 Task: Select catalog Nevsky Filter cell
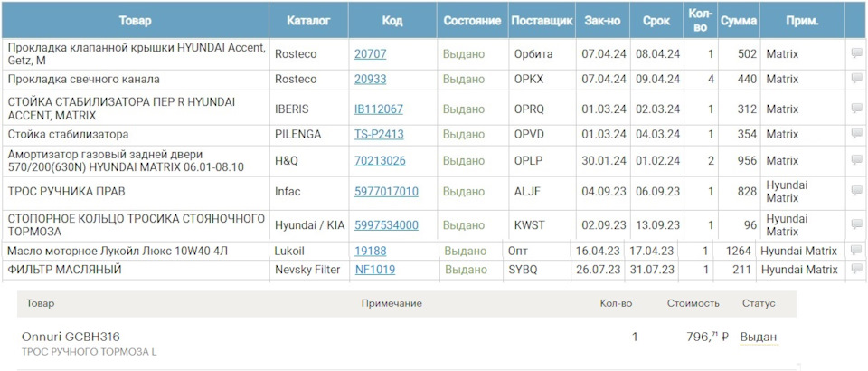(308, 270)
